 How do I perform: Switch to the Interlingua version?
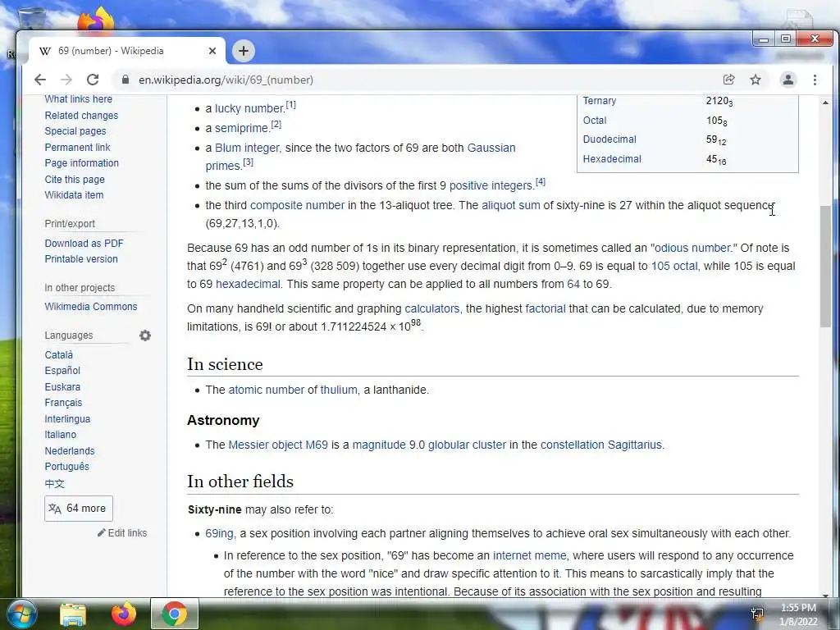[x=67, y=419]
